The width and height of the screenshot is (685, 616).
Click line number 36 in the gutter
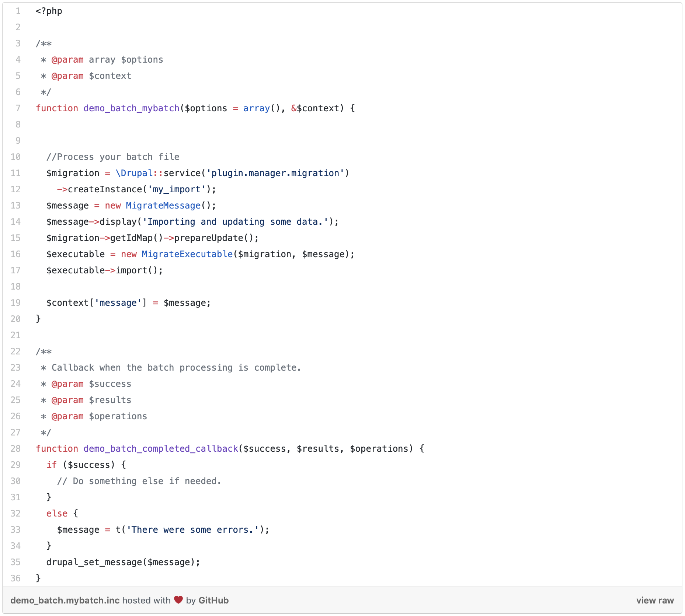point(16,578)
